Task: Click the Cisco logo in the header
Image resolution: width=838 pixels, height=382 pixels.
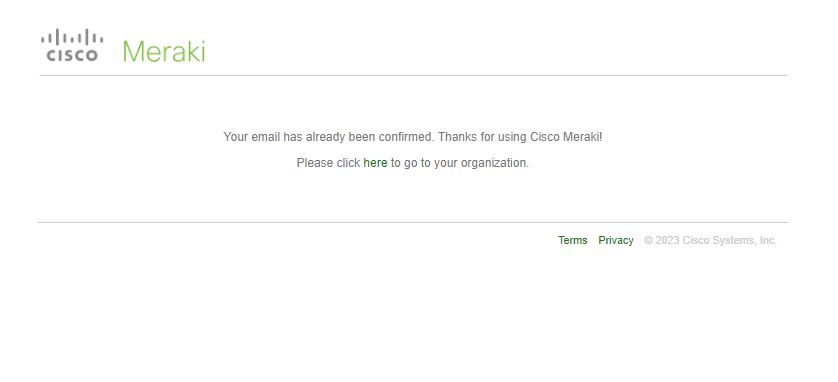Action: coord(72,46)
